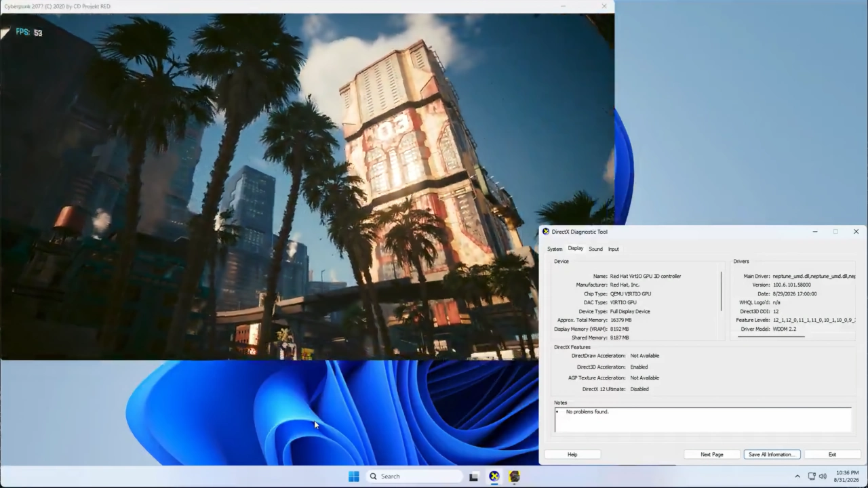Viewport: 868px width, 488px height.
Task: Close the Cyberpunk 2077 game window
Action: [604, 6]
